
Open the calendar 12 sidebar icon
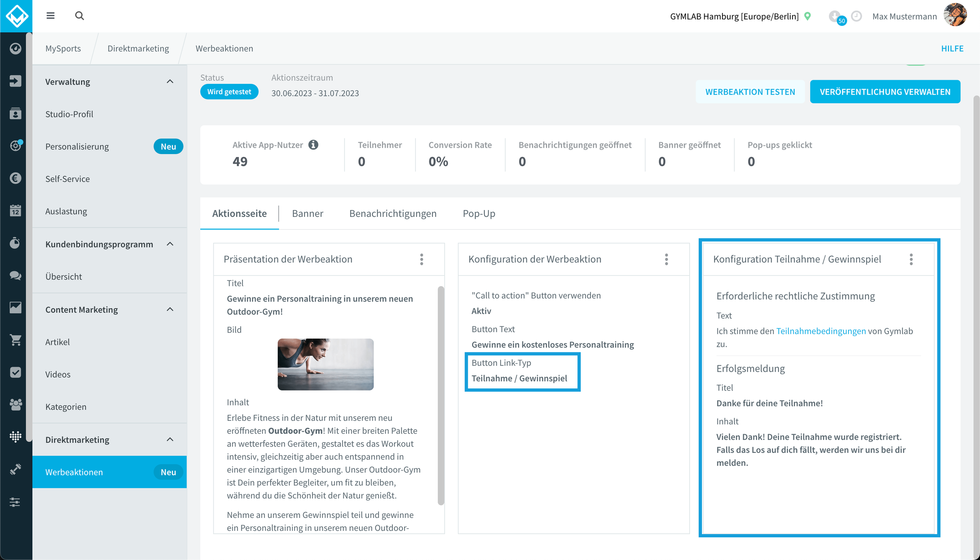pos(15,210)
